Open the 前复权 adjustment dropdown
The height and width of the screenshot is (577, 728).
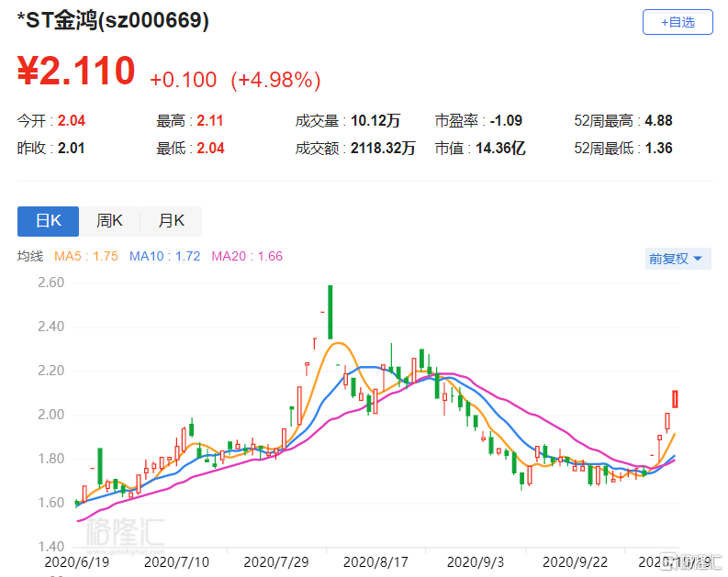[x=678, y=259]
